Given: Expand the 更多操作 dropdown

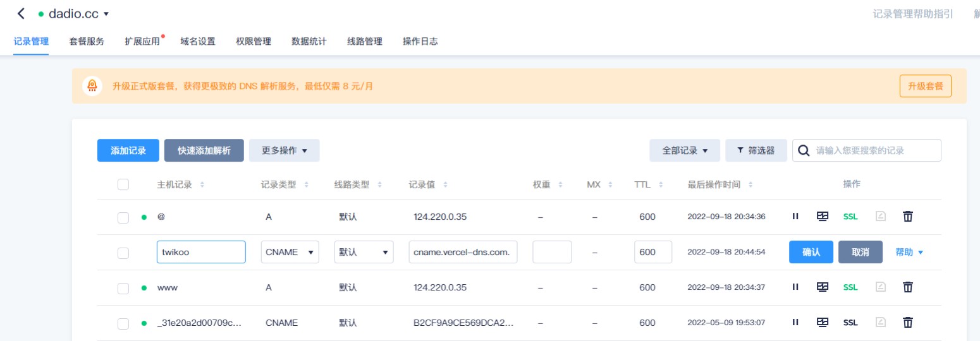Looking at the screenshot, I should point(284,150).
